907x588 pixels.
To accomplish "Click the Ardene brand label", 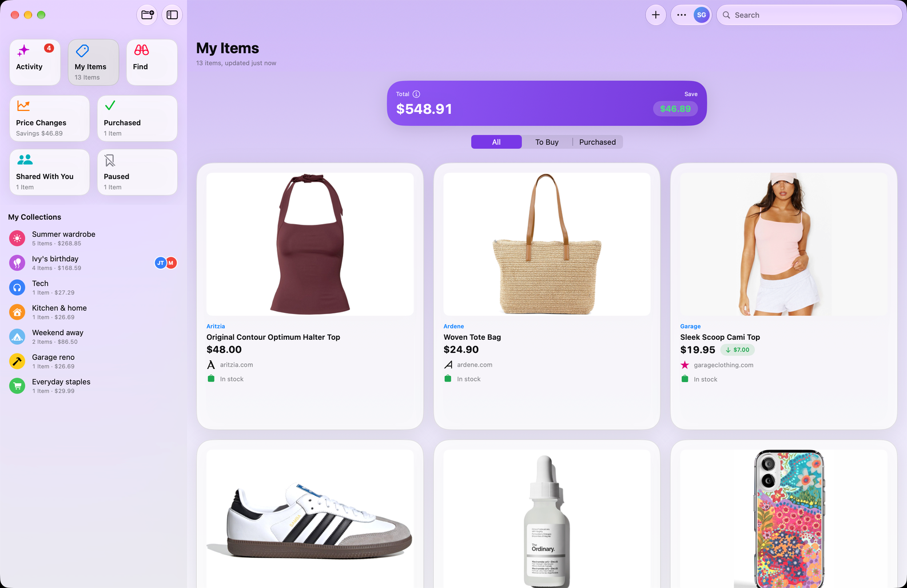I will (x=453, y=326).
